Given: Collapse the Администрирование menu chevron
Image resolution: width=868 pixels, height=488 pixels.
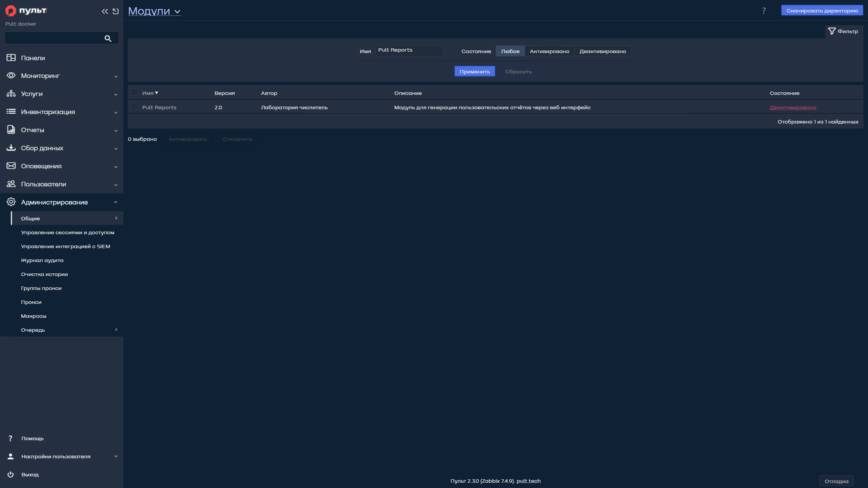Looking at the screenshot, I should coord(116,202).
